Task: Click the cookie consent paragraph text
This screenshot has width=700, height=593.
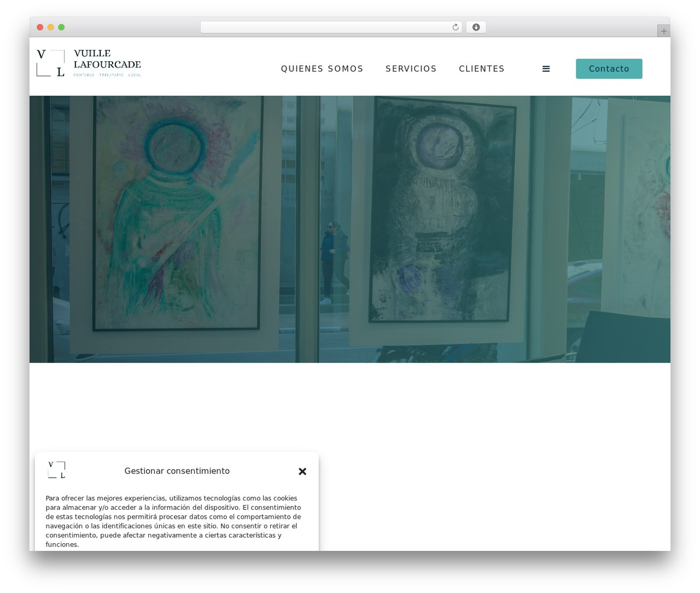Action: point(173,521)
